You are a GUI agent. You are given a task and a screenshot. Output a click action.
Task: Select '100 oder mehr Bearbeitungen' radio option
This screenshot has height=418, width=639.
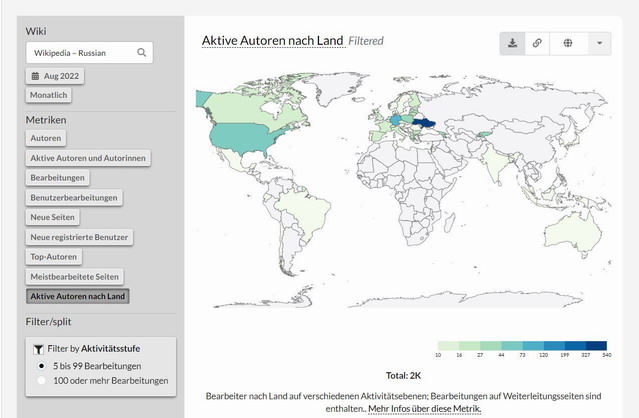point(40,381)
